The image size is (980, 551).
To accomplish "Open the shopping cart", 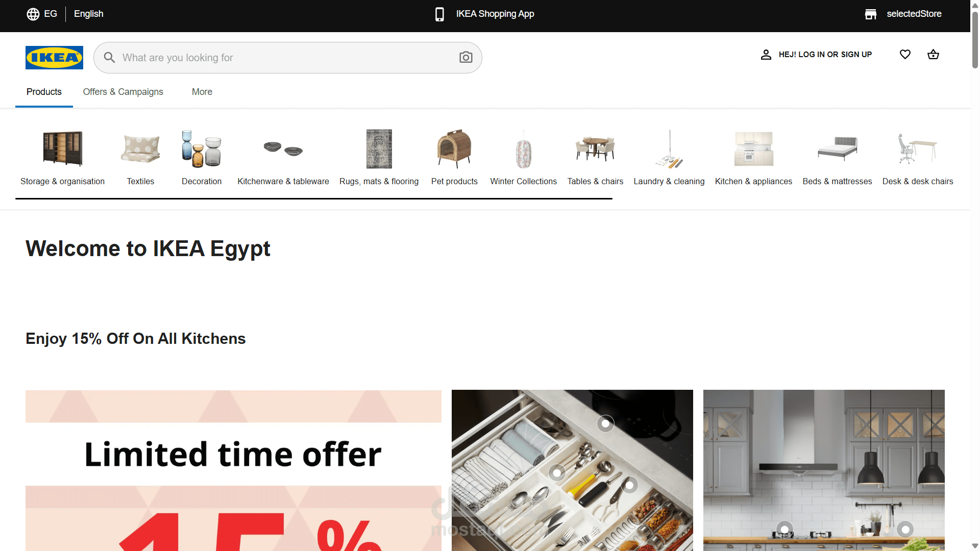I will 933,54.
